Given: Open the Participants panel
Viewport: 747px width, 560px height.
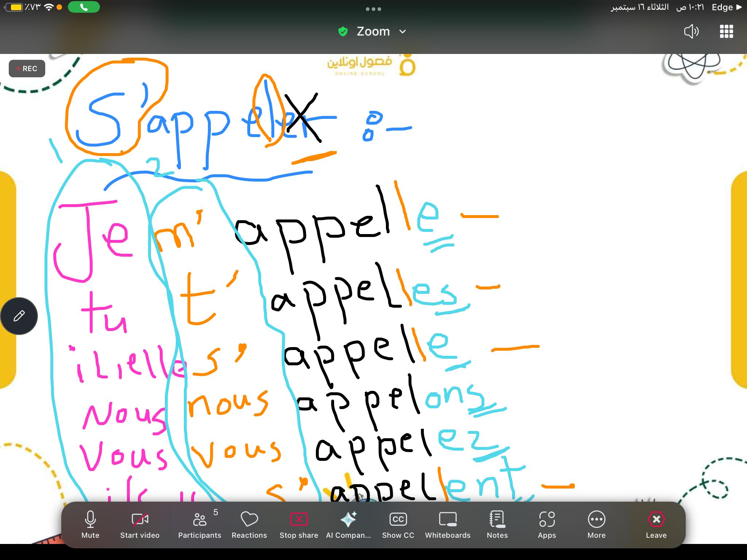Looking at the screenshot, I should point(200,524).
